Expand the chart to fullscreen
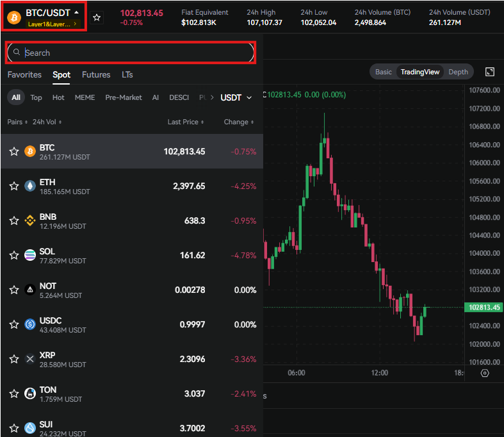The image size is (504, 437). [489, 72]
